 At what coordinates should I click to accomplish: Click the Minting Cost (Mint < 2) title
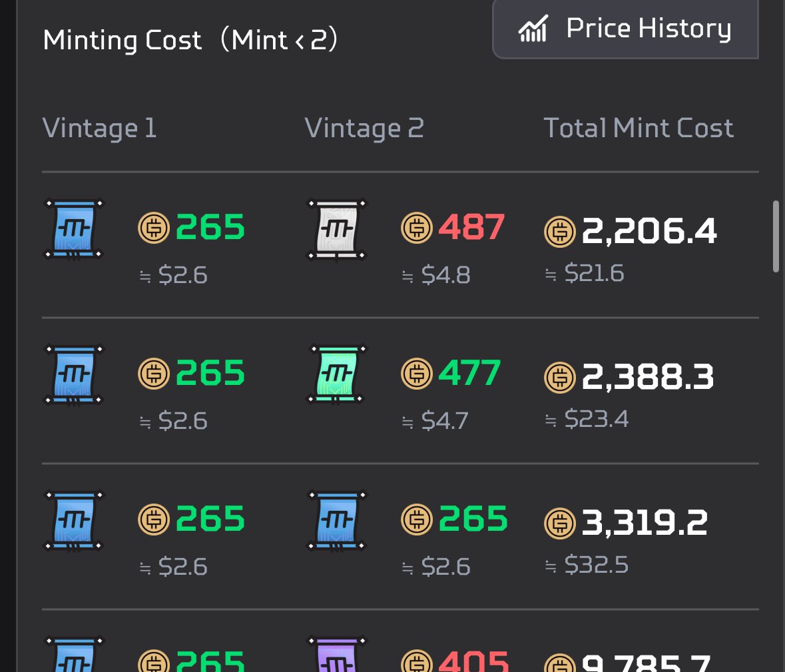(190, 40)
